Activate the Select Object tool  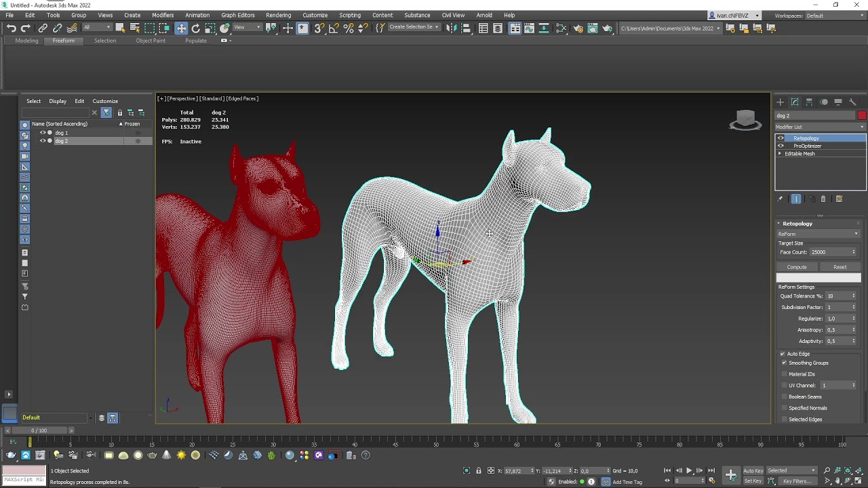tap(120, 28)
